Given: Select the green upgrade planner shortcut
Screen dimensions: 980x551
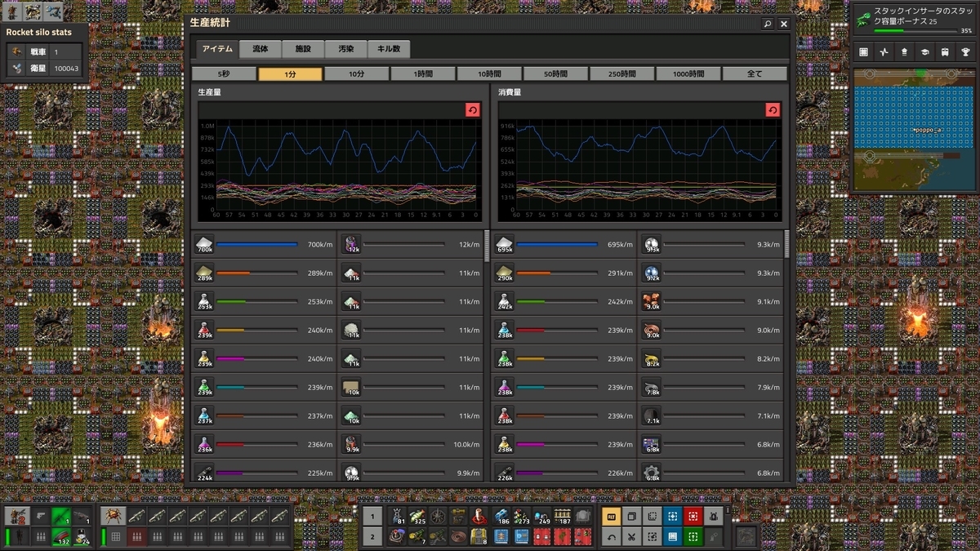Looking at the screenshot, I should pyautogui.click(x=693, y=536).
